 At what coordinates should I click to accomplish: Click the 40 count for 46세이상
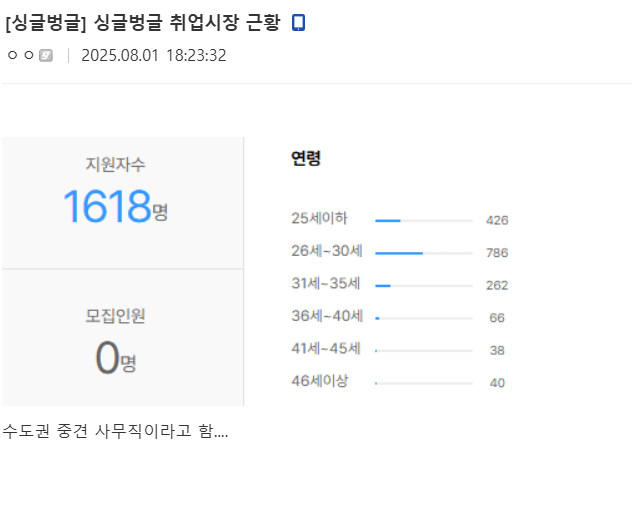497,382
